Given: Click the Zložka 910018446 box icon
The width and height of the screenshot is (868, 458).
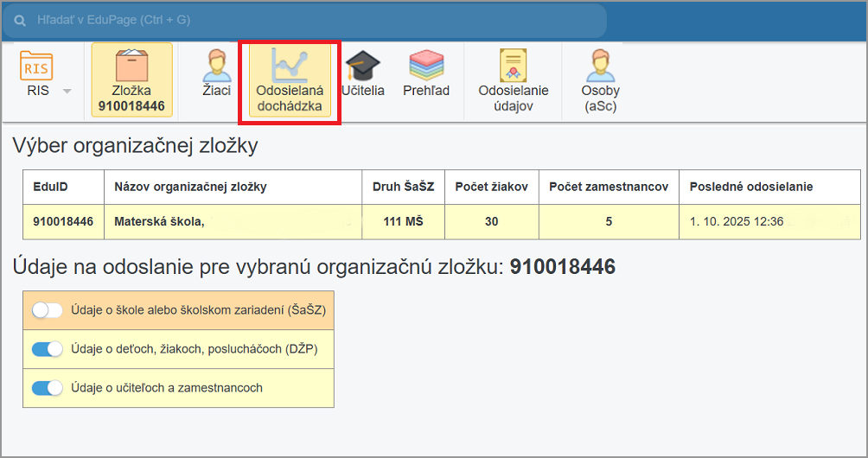Looking at the screenshot, I should click(131, 66).
